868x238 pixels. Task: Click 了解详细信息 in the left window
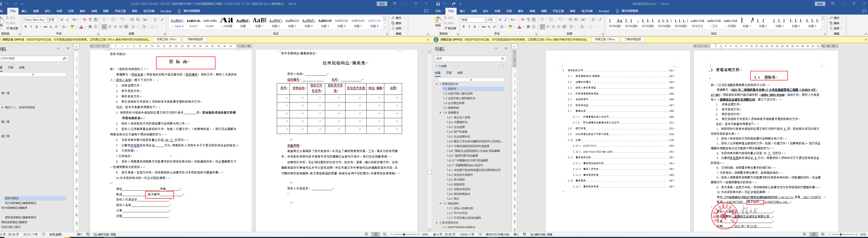pos(195,39)
